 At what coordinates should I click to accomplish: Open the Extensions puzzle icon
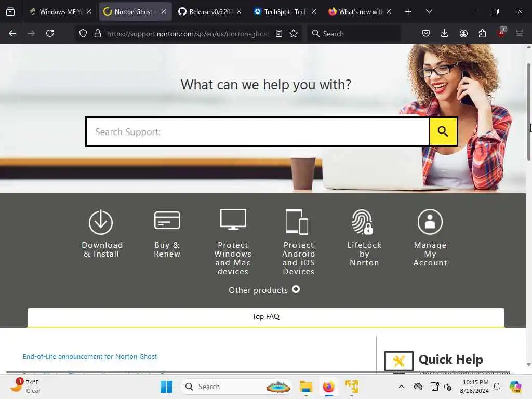(x=482, y=33)
